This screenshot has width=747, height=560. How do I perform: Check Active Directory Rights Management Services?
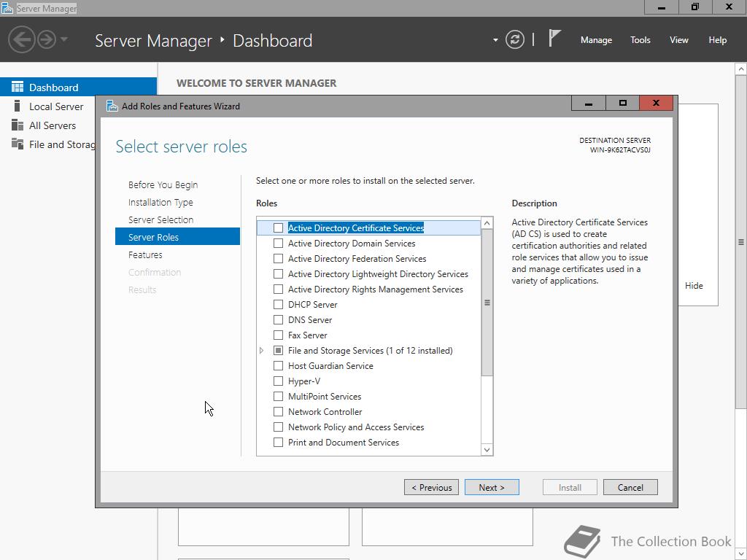click(278, 289)
